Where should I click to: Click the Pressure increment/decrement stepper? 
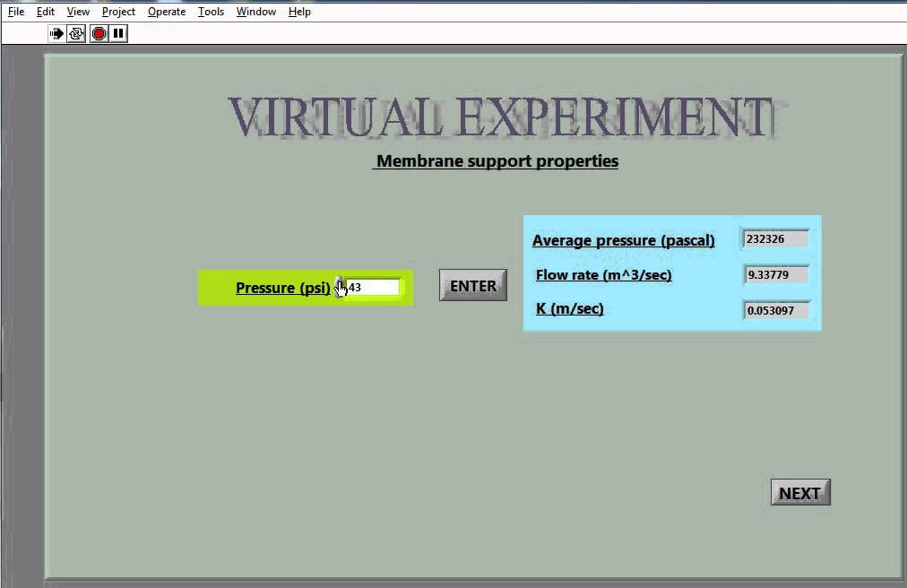341,287
